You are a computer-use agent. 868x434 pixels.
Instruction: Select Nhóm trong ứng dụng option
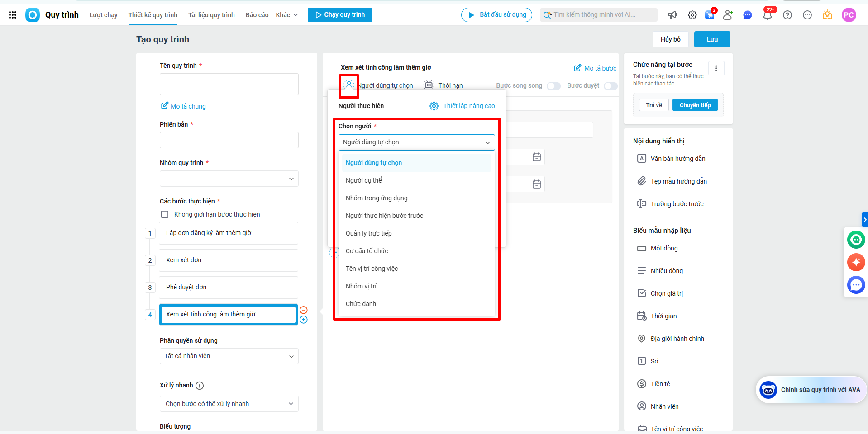[x=417, y=198]
